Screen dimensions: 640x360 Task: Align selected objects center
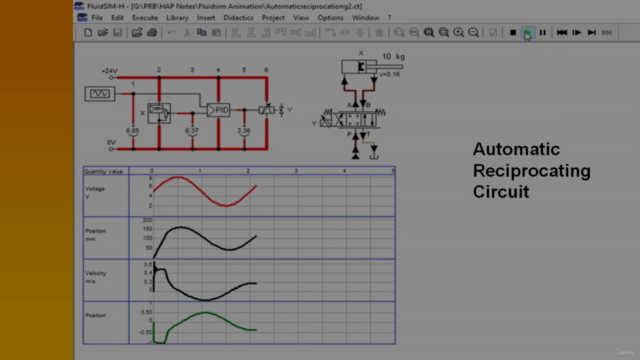[251, 33]
